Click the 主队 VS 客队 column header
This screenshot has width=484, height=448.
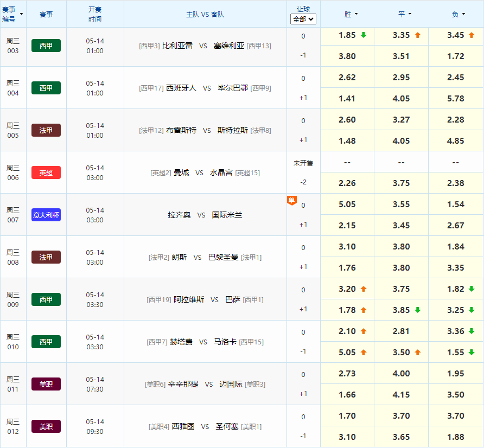(205, 14)
